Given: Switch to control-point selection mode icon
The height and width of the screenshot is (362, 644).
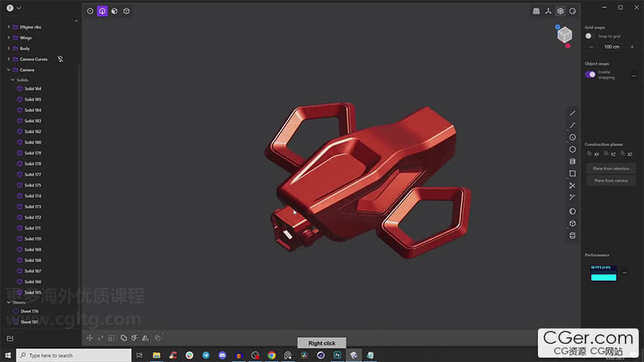Looking at the screenshot, I should click(90, 11).
